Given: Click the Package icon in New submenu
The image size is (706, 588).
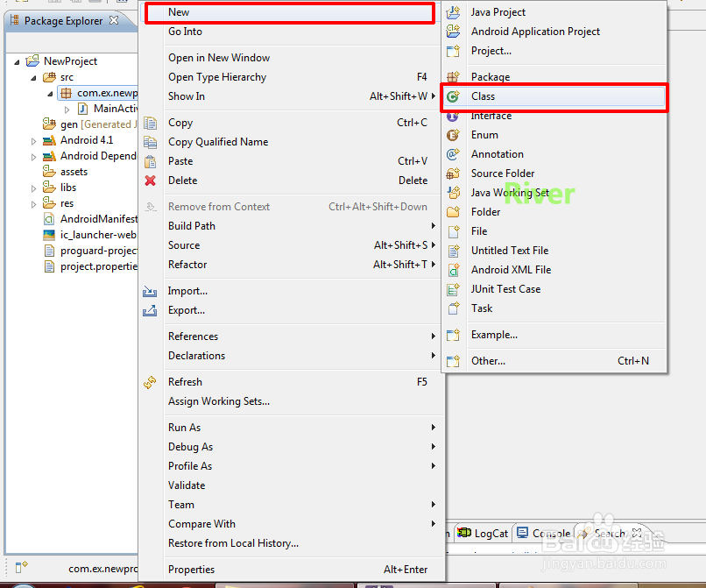Looking at the screenshot, I should (x=454, y=76).
